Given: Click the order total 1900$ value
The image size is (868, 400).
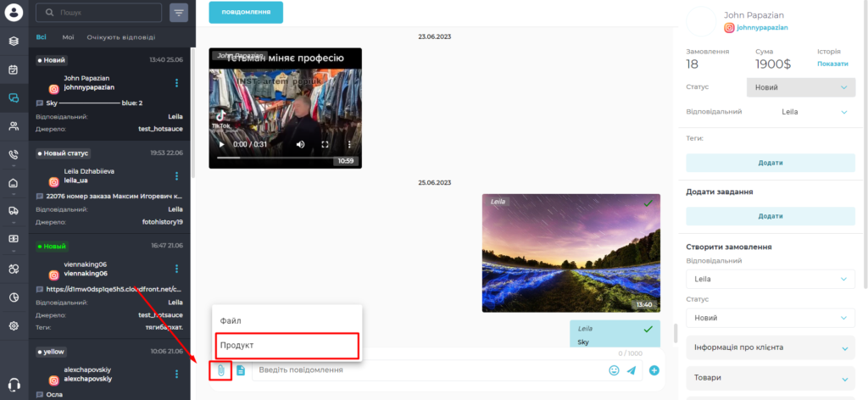Looking at the screenshot, I should (773, 64).
